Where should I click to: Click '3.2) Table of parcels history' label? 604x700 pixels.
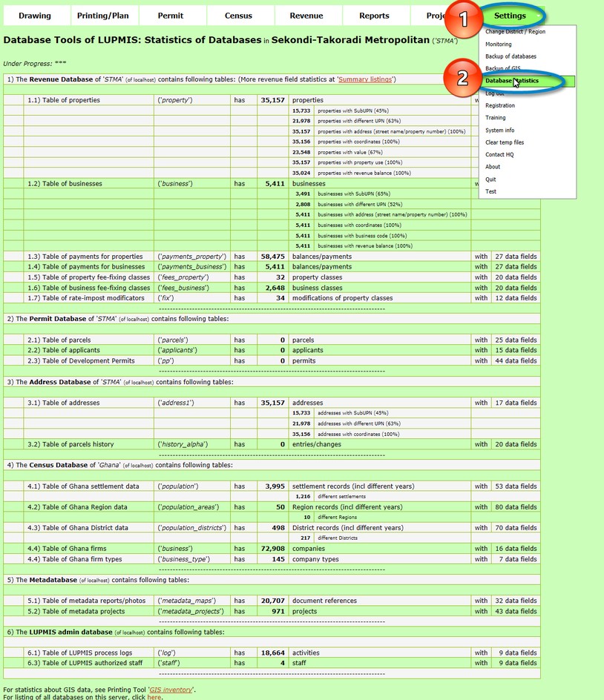click(70, 444)
